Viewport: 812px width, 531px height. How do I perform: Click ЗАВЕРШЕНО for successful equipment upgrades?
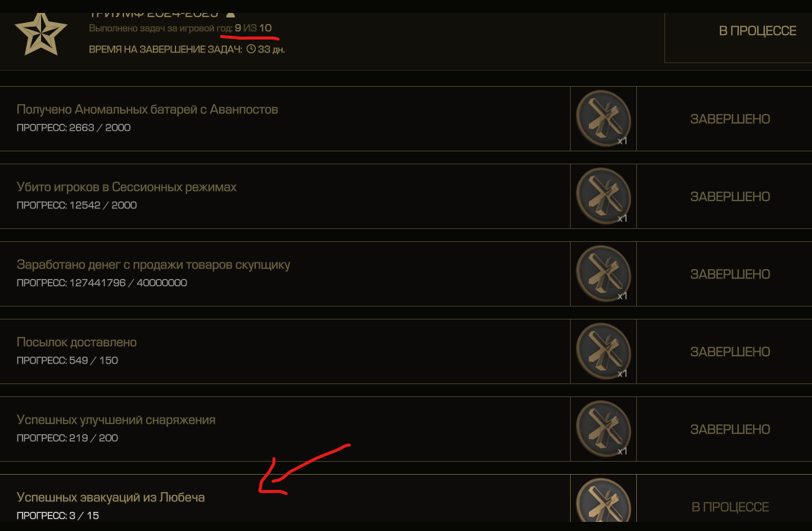pos(730,430)
